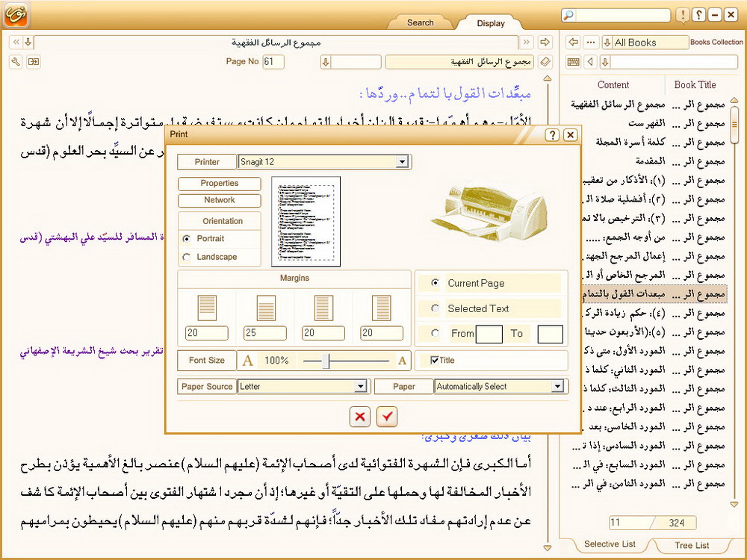Open the on-screen keyboard icon
This screenshot has height=560, width=747.
[x=573, y=62]
